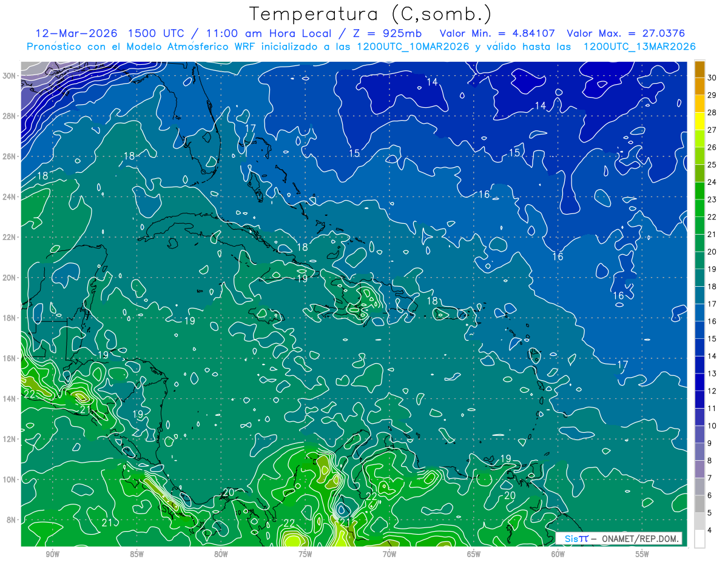Viewport: 728px width, 562px height.
Task: Click the '65W' longitude label
Action: [474, 554]
